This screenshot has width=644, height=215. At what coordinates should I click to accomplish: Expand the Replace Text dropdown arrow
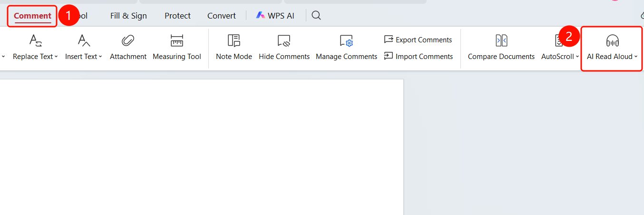pyautogui.click(x=56, y=57)
